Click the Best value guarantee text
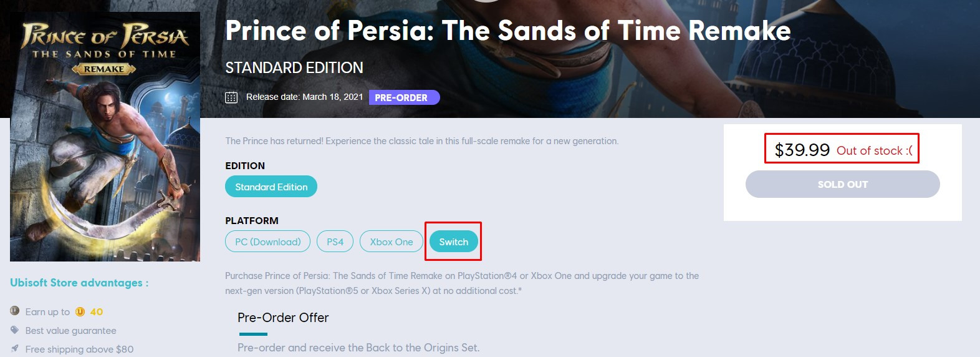 click(x=70, y=331)
